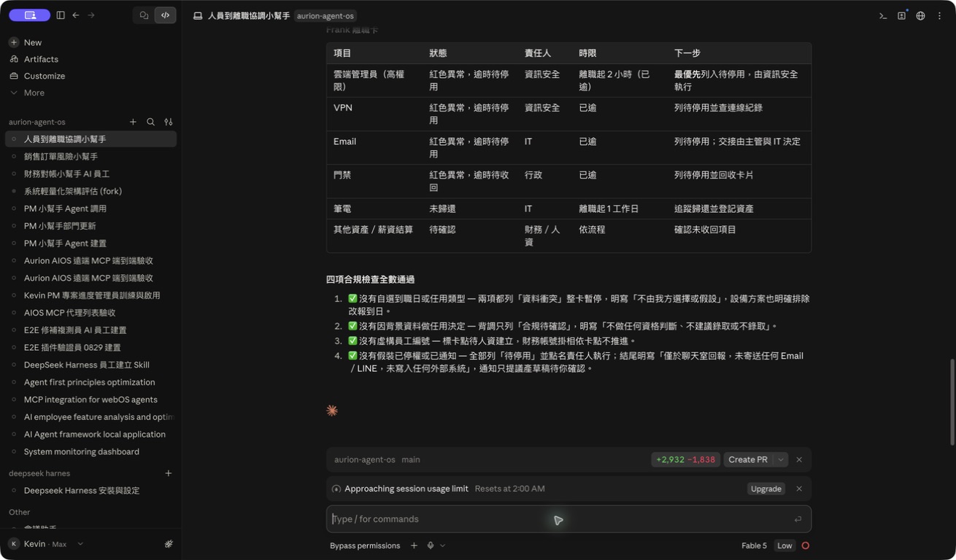
Task: Select 雲端管理員（高權限）table cell
Action: coord(374,80)
